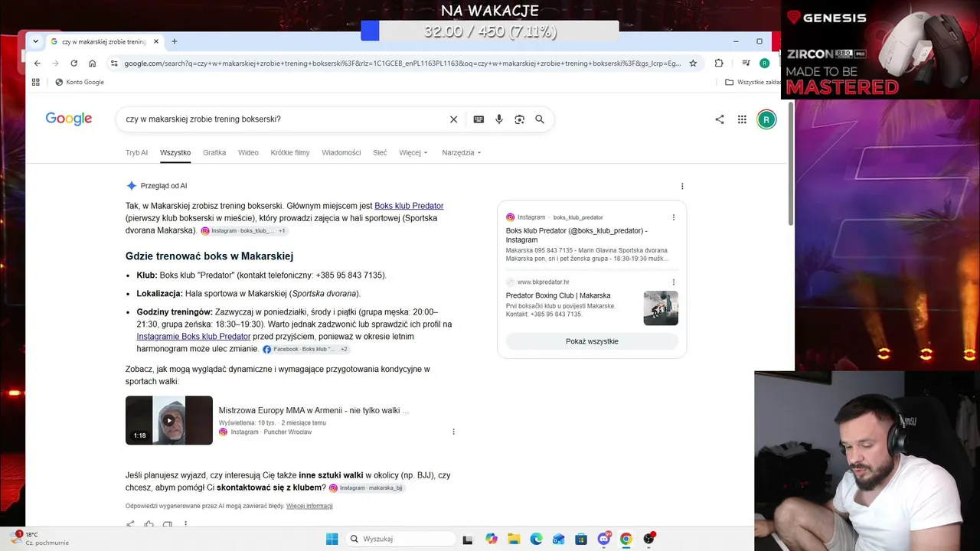Click the Google search query field
The image size is (980, 551).
point(283,119)
